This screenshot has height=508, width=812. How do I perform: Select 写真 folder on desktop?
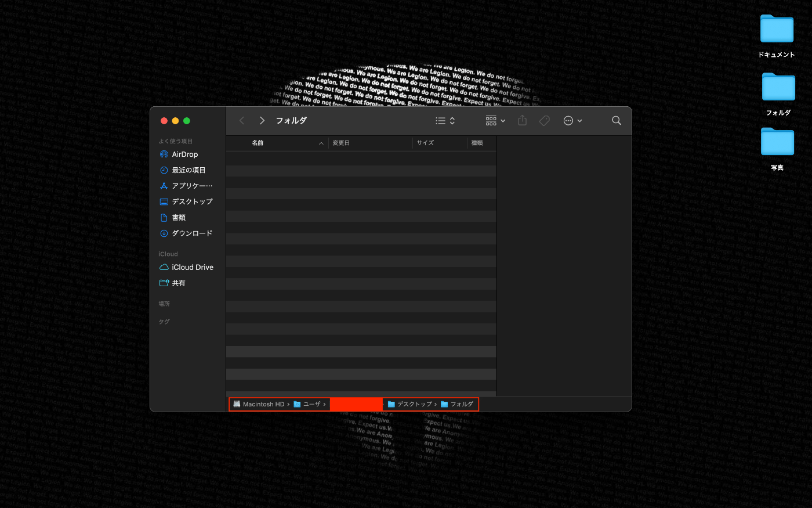tap(777, 149)
